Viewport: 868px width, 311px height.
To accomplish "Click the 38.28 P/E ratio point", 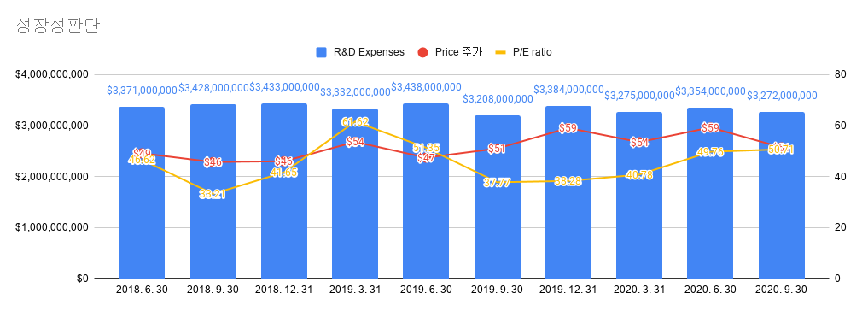I will coord(568,181).
